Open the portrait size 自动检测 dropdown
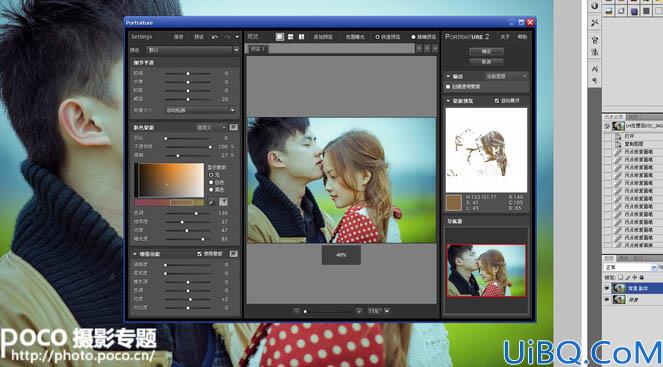 pos(200,110)
